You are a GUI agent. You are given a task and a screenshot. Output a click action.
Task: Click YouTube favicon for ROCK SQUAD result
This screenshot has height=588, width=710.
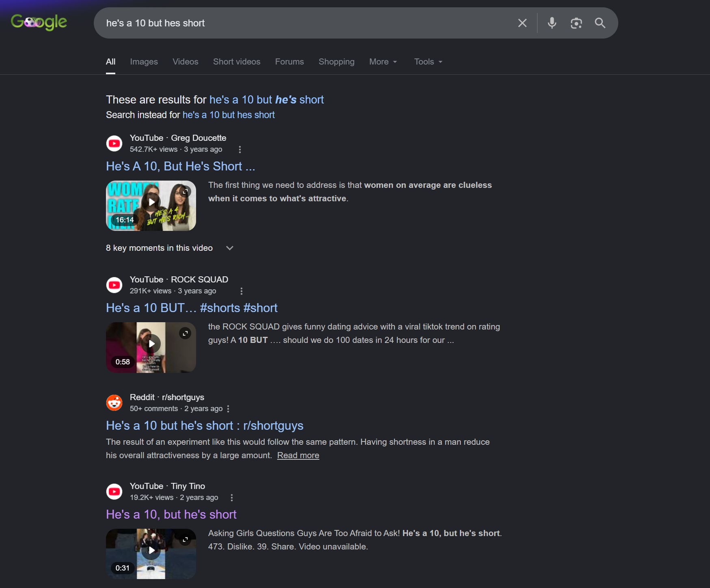(114, 285)
